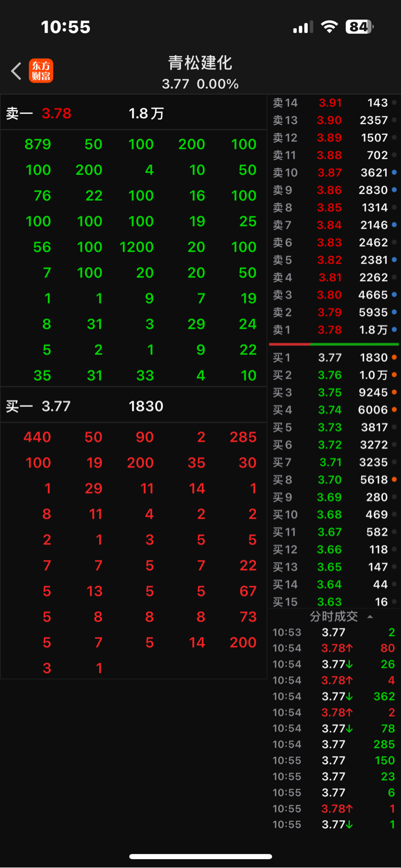Select the 卖3 row at 3.80
401x868 pixels.
pyautogui.click(x=334, y=295)
